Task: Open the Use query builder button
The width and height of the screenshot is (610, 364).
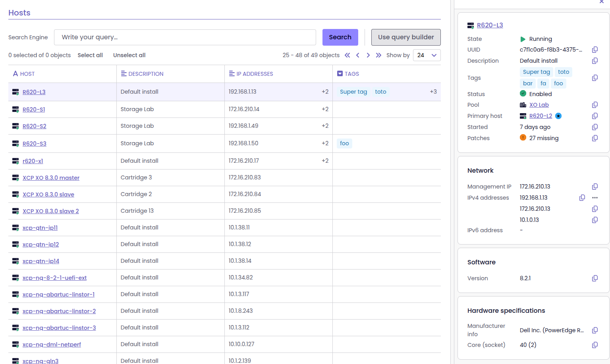Action: pyautogui.click(x=405, y=37)
